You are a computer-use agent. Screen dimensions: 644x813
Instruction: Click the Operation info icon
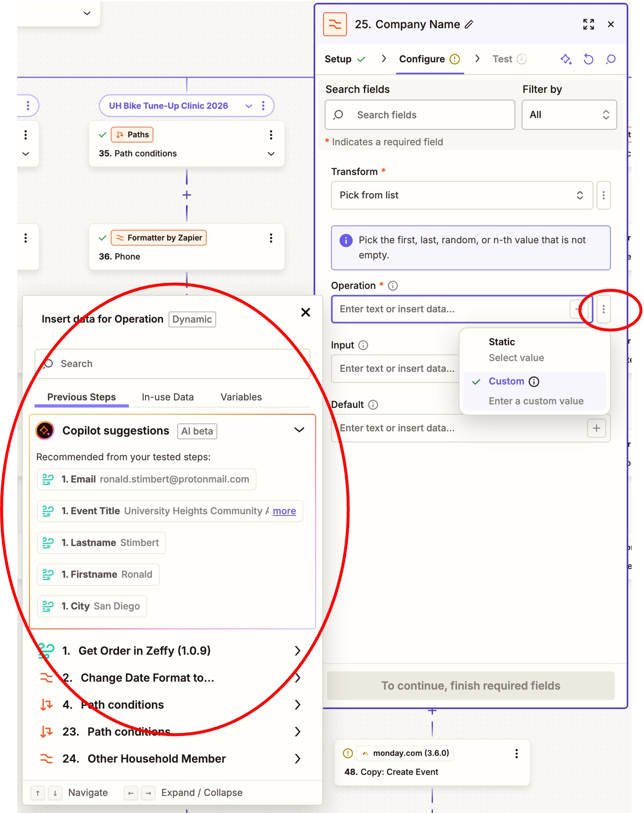[x=393, y=286]
